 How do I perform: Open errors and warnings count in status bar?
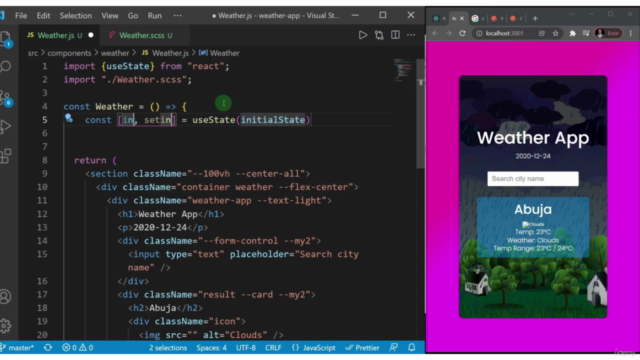click(78, 348)
